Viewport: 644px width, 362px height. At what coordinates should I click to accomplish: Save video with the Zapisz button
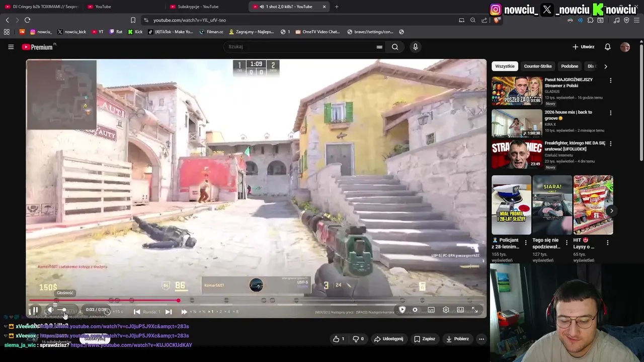point(425,339)
